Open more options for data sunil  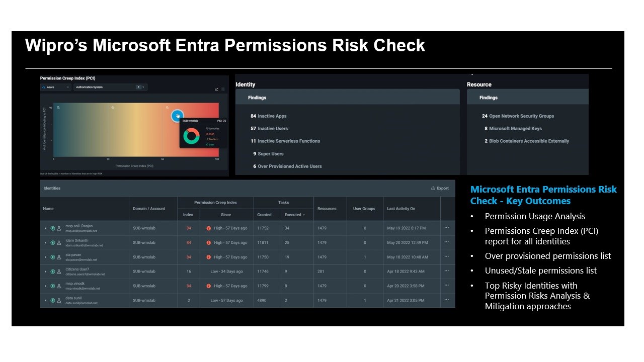(x=446, y=300)
